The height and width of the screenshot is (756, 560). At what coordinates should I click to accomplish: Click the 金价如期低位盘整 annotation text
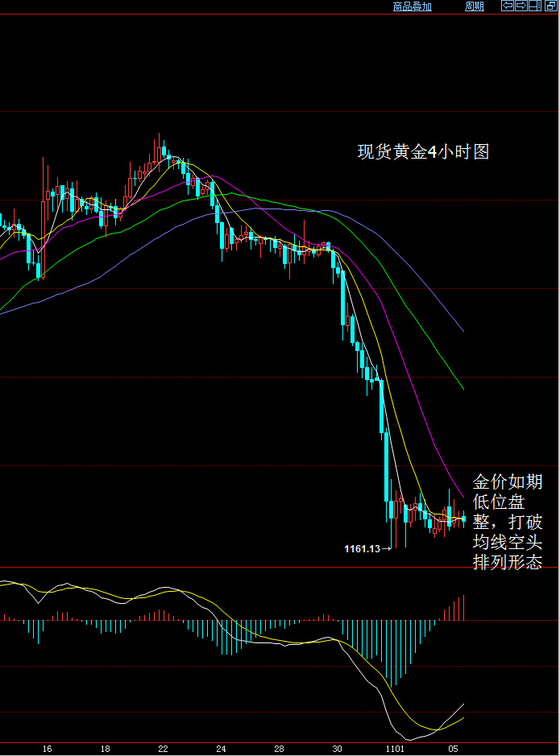508,522
